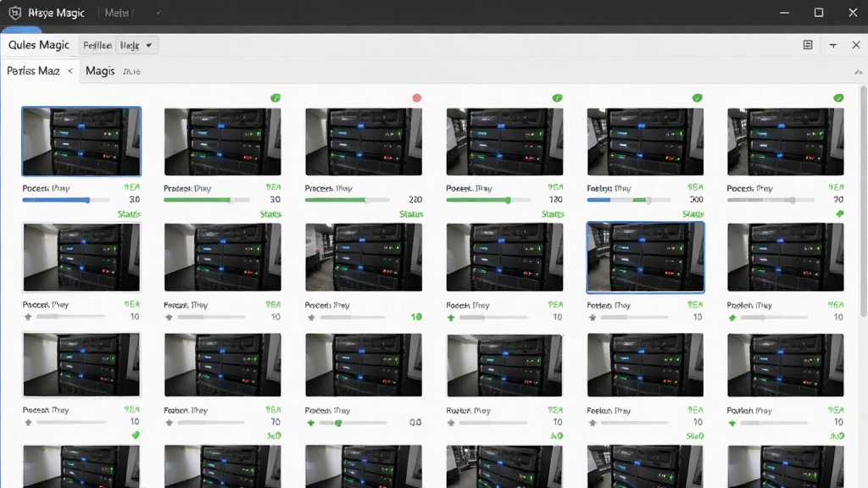Click green plus icon on second-row fourth card

pos(451,318)
